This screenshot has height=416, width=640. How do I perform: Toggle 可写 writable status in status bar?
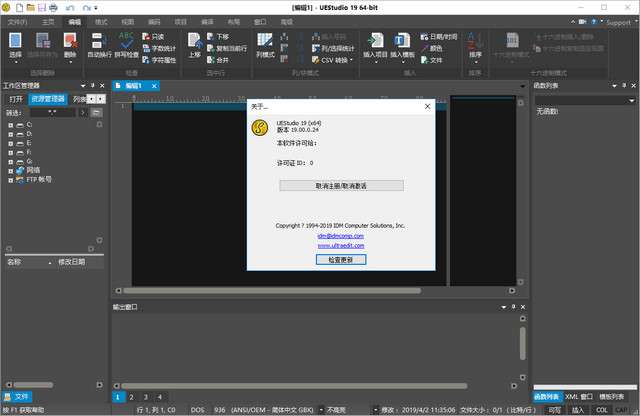pyautogui.click(x=554, y=410)
